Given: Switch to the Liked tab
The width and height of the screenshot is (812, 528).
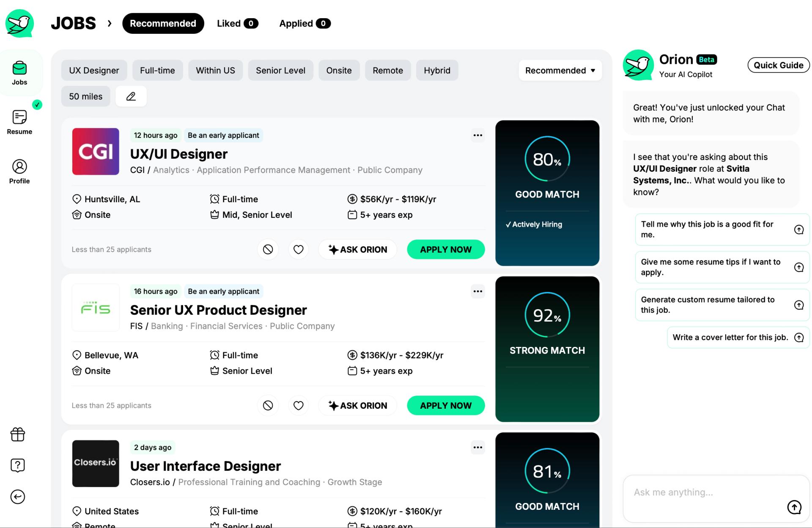Looking at the screenshot, I should 237,23.
